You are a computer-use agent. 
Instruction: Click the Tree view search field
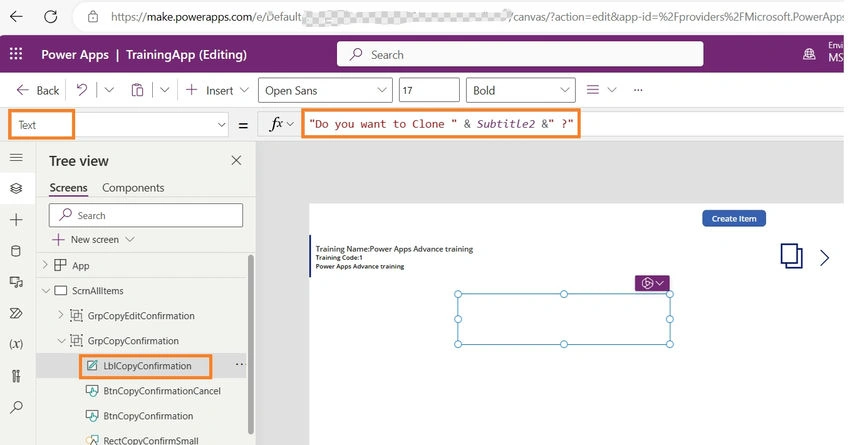146,215
